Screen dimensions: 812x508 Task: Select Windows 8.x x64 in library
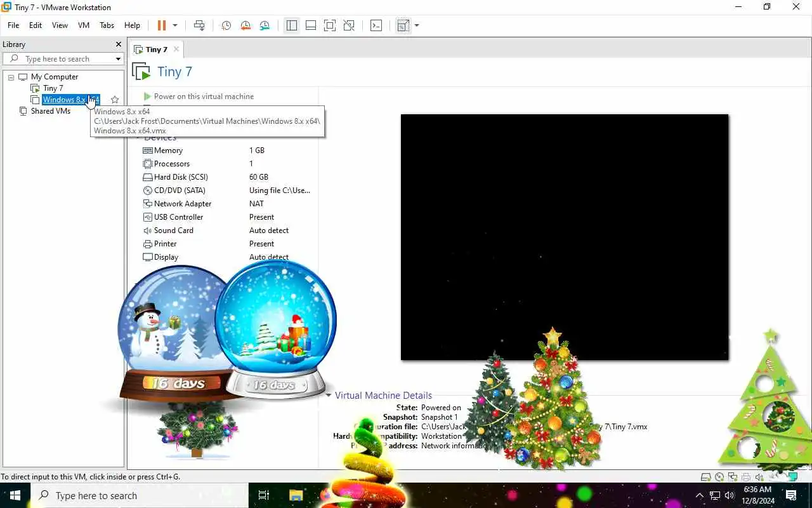[x=70, y=100]
